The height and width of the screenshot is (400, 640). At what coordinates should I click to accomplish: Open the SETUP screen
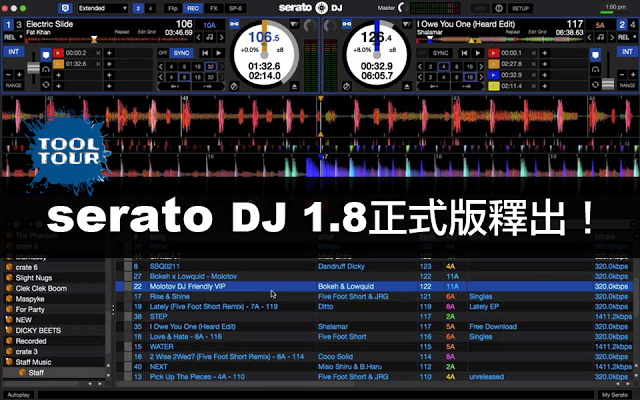(x=520, y=8)
